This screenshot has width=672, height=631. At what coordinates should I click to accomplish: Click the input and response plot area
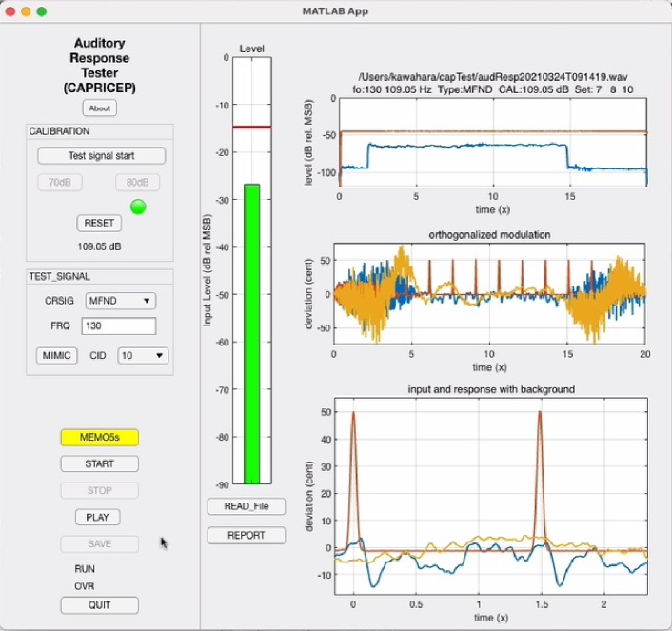pos(491,496)
